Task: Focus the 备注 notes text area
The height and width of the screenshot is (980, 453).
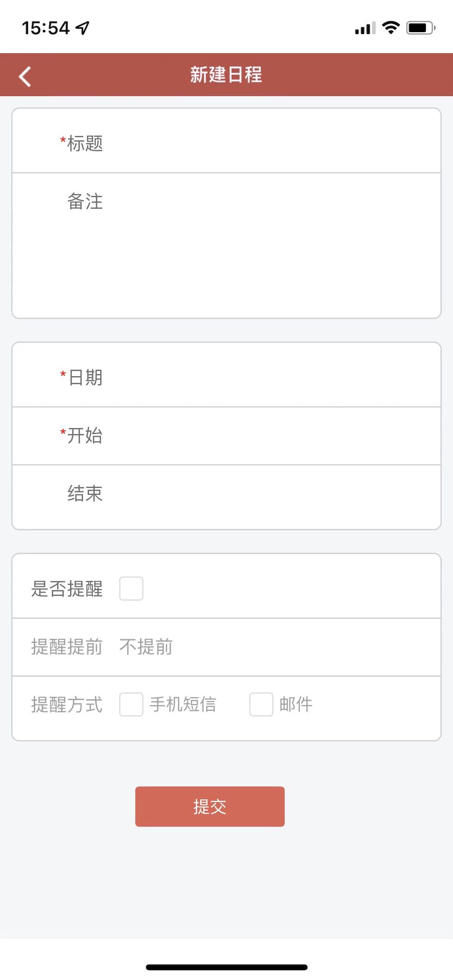Action: [x=271, y=245]
